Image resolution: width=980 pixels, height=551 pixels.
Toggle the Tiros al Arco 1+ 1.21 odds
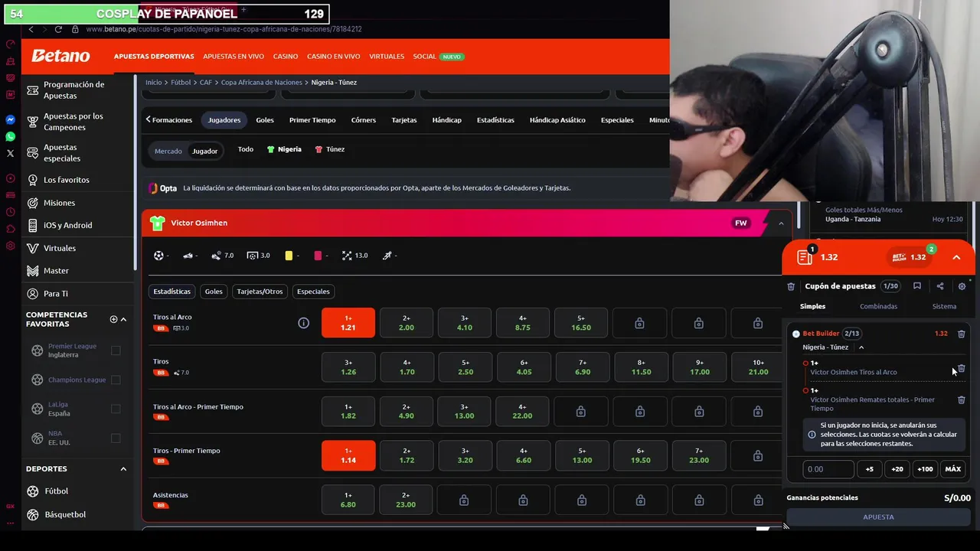[348, 323]
